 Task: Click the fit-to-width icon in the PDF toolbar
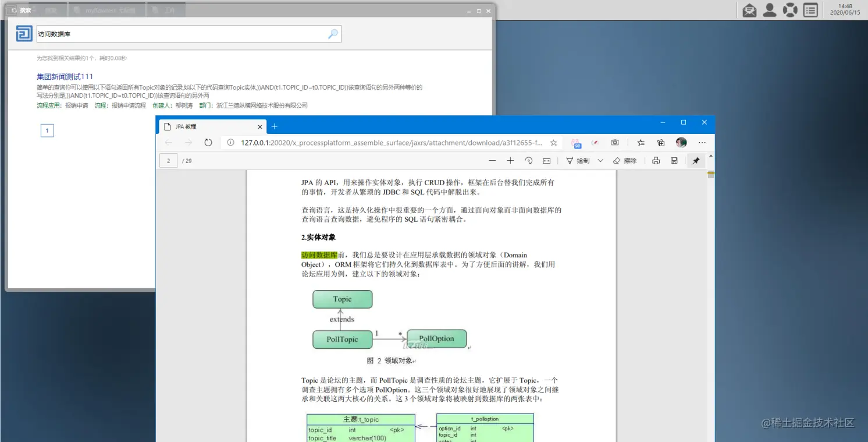click(x=546, y=160)
